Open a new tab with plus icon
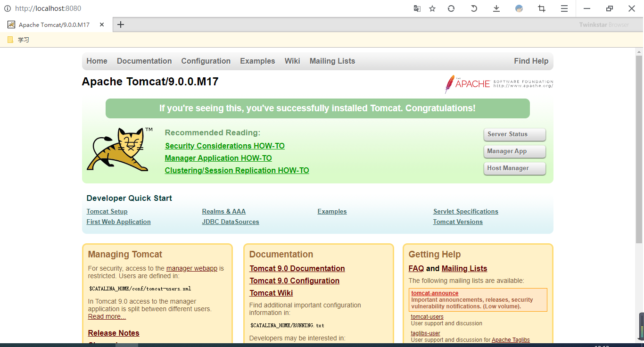 121,25
